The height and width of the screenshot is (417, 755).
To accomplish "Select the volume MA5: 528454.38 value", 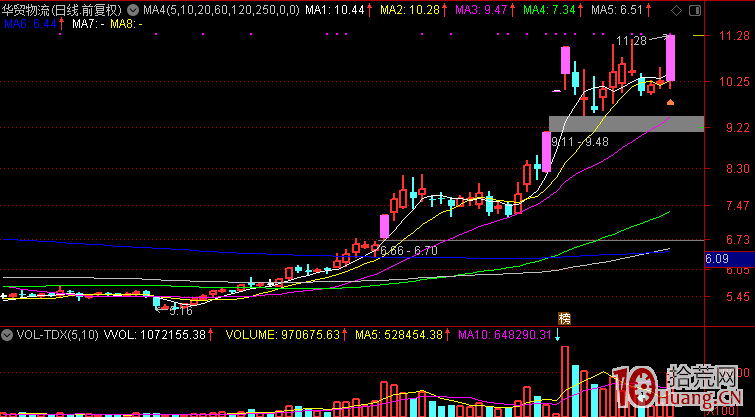I will pyautogui.click(x=399, y=335).
